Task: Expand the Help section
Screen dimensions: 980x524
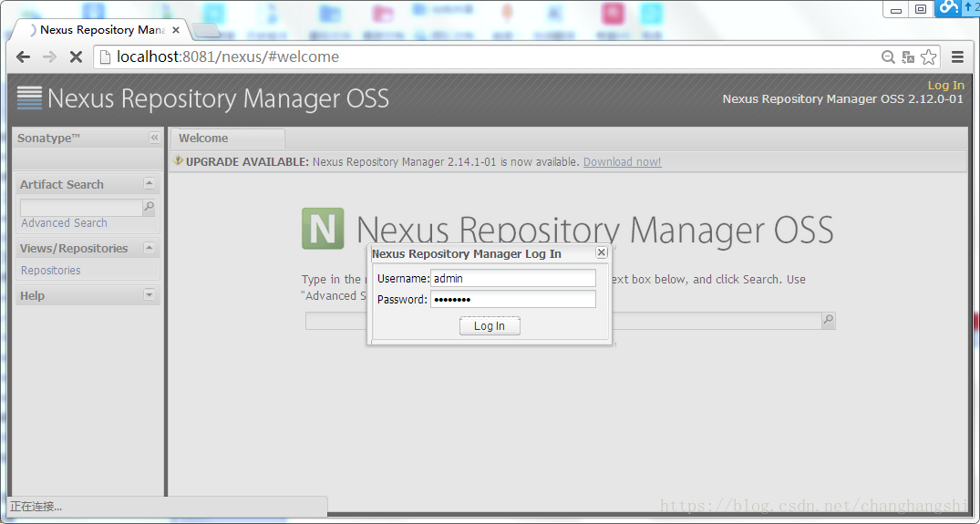Action: (x=149, y=294)
